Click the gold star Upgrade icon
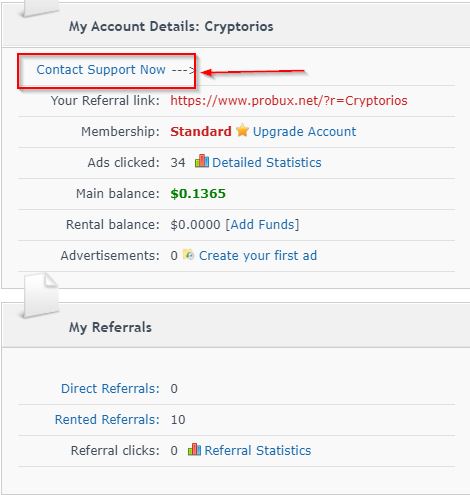 tap(242, 130)
